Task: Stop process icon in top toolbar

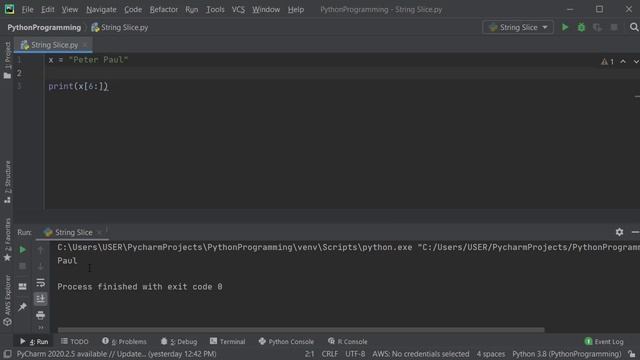Action: tap(614, 27)
